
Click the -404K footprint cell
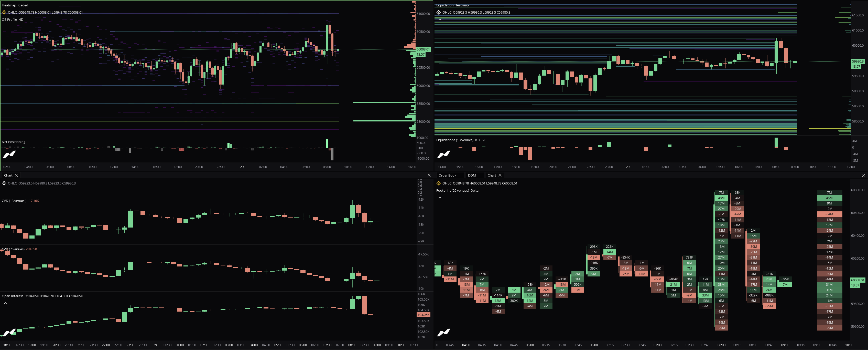(x=673, y=279)
